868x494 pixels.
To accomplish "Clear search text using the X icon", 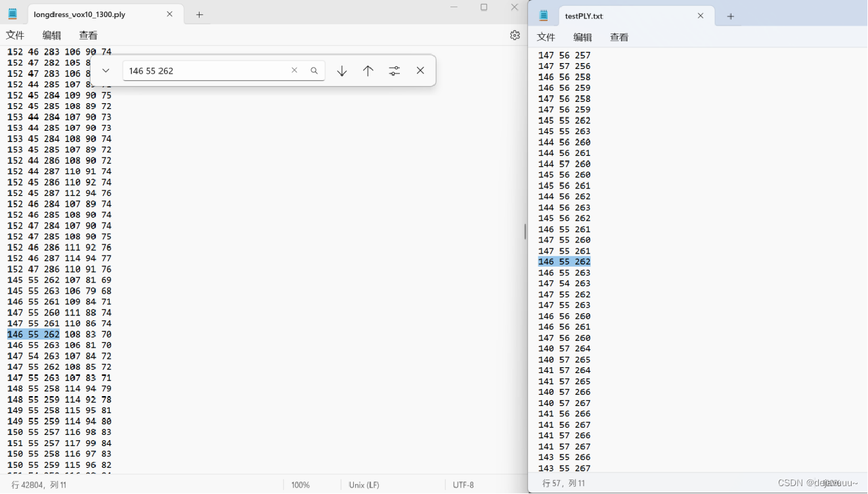I will (x=294, y=70).
